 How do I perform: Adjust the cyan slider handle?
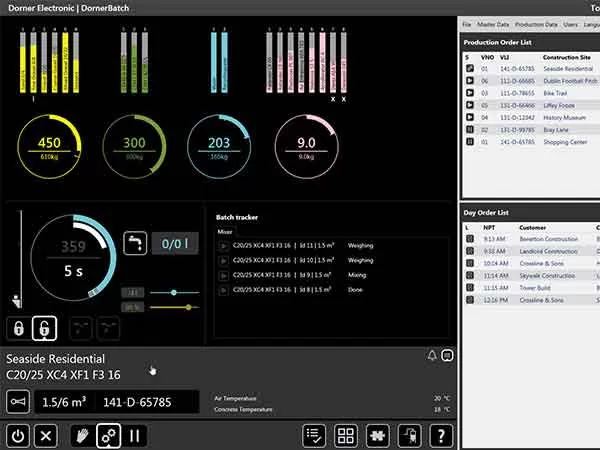pos(174,292)
